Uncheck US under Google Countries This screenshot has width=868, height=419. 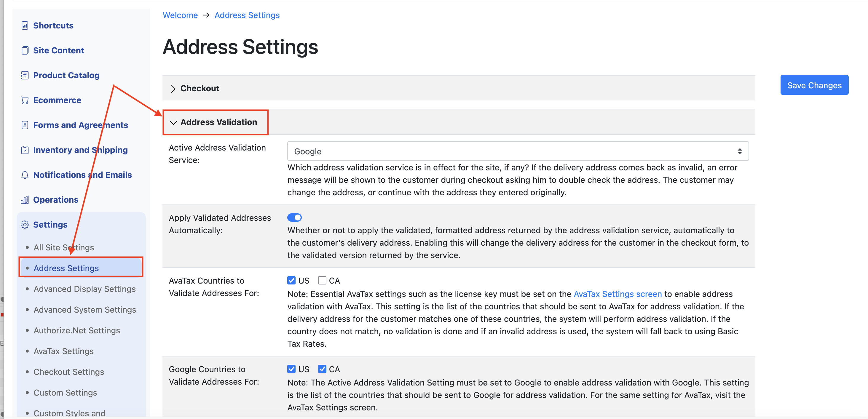click(291, 369)
